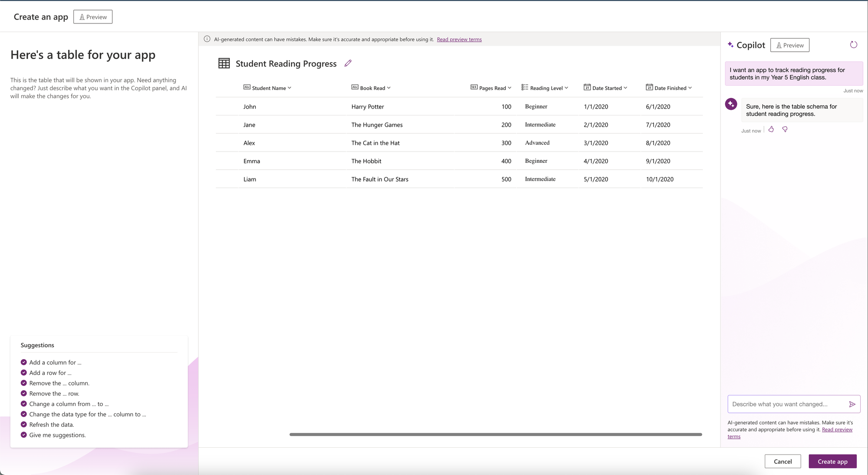Click the horizontal scrollbar below the table

coord(496,434)
